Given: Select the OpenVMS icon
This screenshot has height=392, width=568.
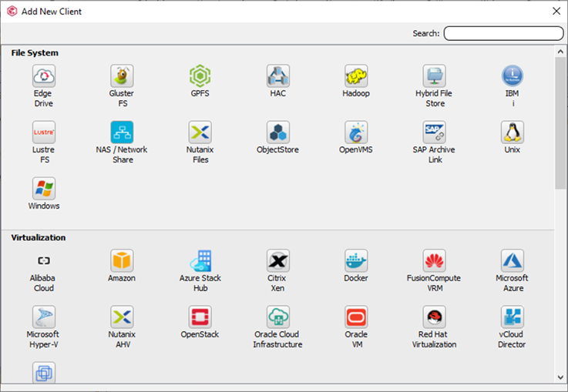Looking at the screenshot, I should pyautogui.click(x=356, y=132).
